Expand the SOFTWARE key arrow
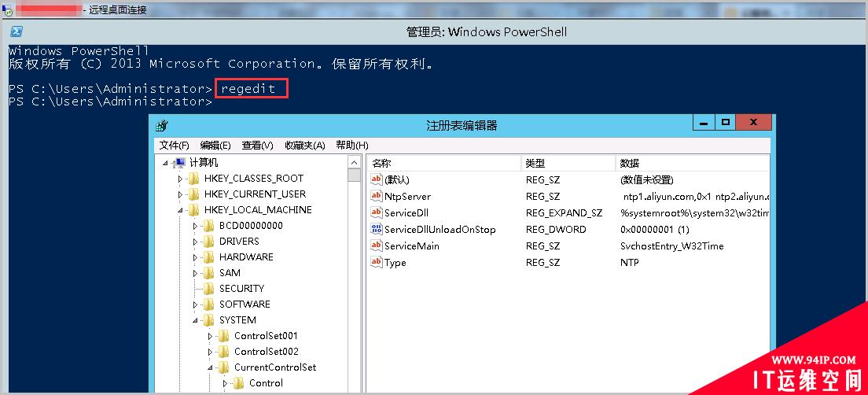Image resolution: width=868 pixels, height=395 pixels. [195, 305]
